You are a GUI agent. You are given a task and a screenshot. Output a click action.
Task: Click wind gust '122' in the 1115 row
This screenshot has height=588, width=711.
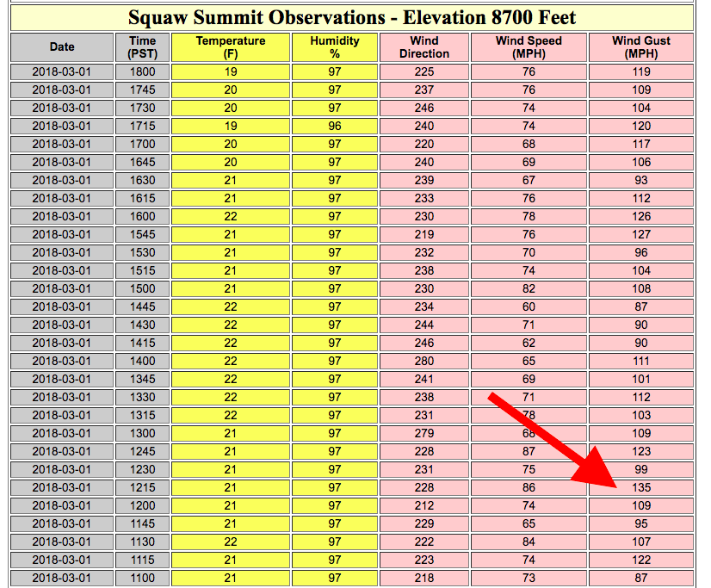[x=641, y=560]
